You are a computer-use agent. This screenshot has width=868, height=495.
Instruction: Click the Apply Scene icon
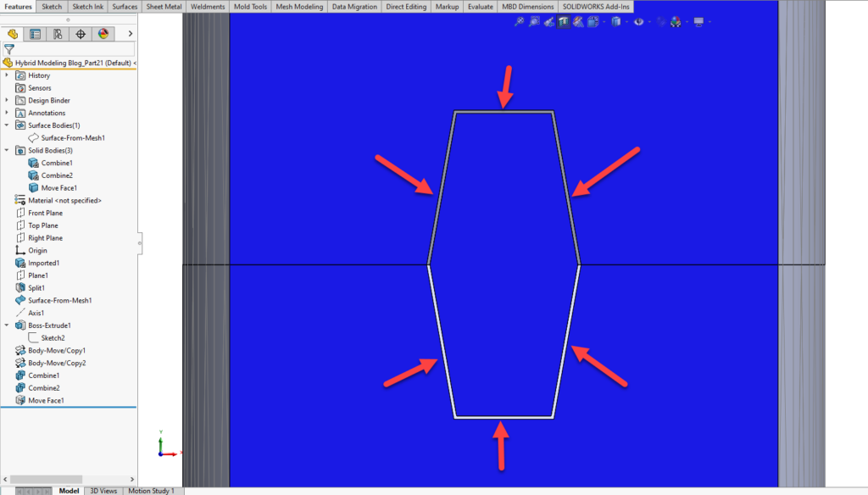(x=674, y=22)
